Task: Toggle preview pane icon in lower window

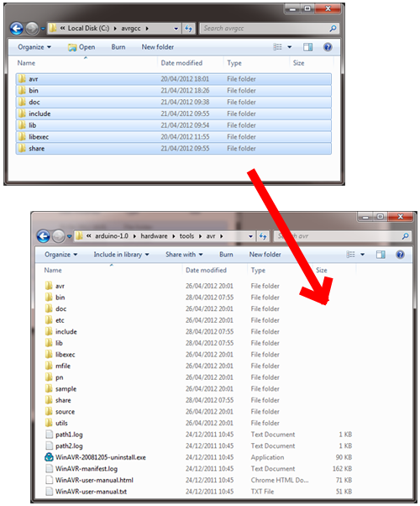Action: point(381,255)
